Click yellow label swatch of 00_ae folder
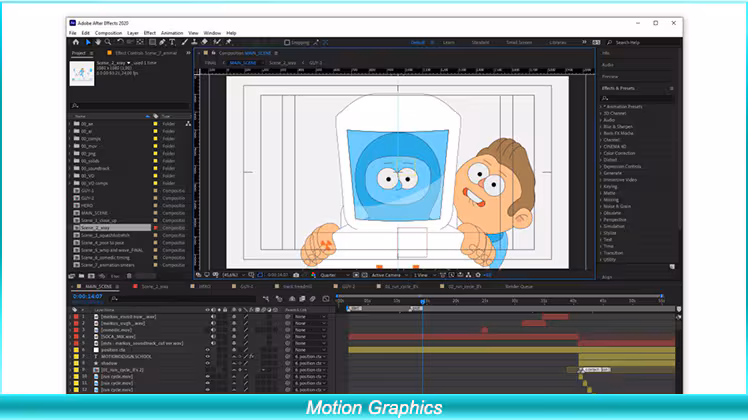This screenshot has width=748, height=420. tap(155, 124)
